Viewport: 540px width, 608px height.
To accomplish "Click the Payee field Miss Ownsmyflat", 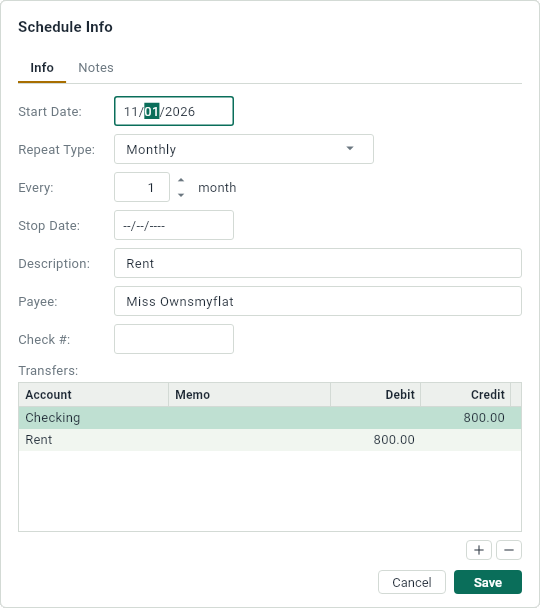I will pos(318,301).
